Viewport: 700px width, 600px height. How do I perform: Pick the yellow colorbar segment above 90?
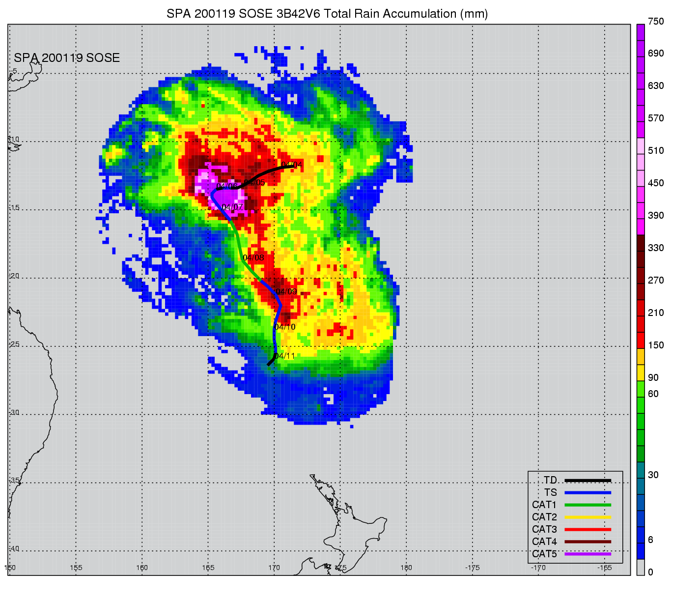click(x=641, y=372)
